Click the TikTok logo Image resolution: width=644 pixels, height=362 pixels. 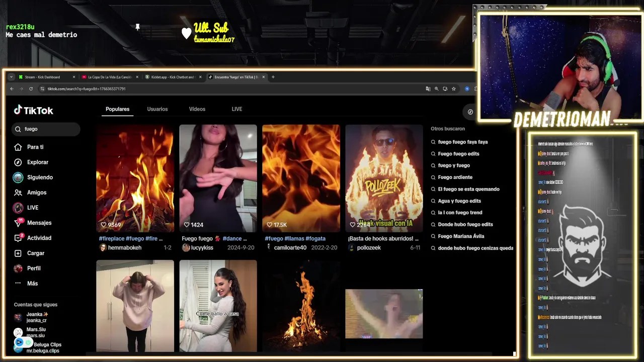[x=33, y=110]
